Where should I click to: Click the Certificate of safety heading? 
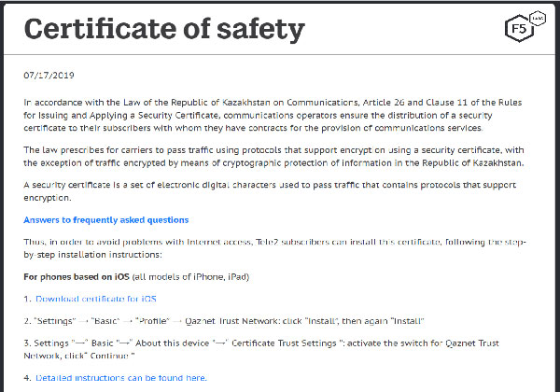tap(164, 29)
